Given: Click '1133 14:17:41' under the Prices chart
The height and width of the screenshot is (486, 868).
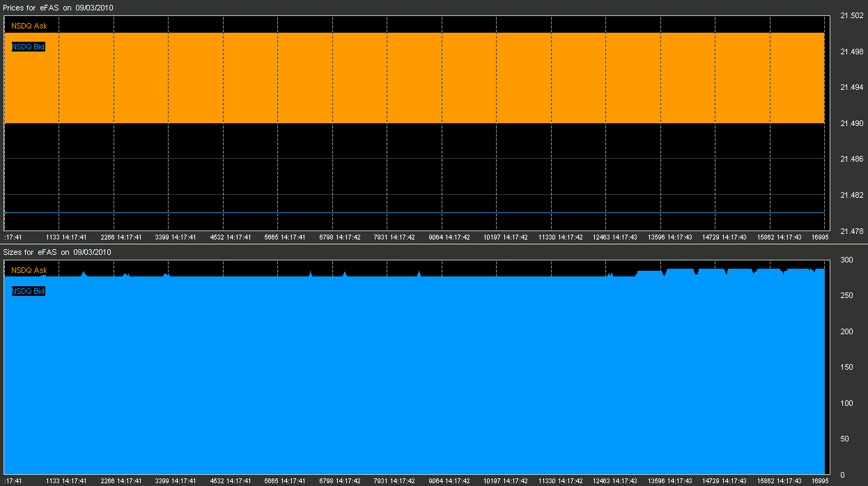Looking at the screenshot, I should (66, 237).
